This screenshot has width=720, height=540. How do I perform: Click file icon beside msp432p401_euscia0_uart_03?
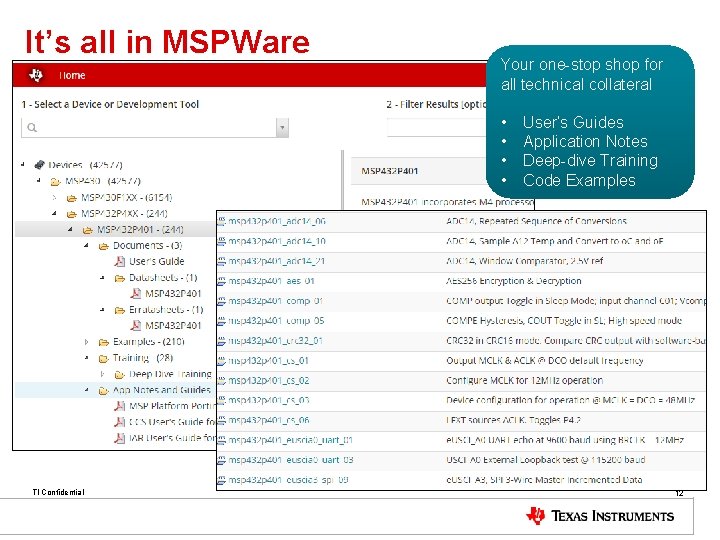coord(221,460)
